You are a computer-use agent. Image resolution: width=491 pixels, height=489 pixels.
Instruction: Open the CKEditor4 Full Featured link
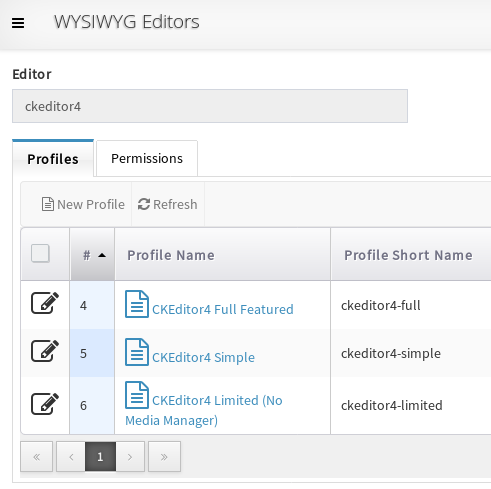click(x=223, y=309)
